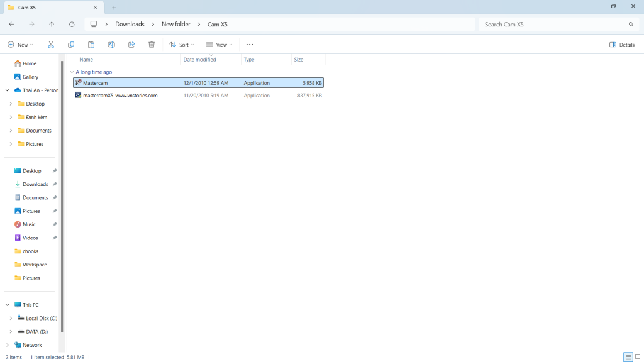Image resolution: width=644 pixels, height=362 pixels.
Task: Click the 837,915 KB size cell
Action: [x=309, y=96]
